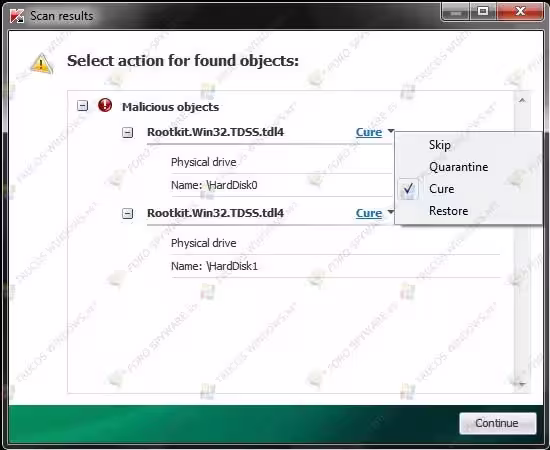Image resolution: width=550 pixels, height=450 pixels.
Task: Select the rootkit name above \HardDisk1
Action: [x=215, y=213]
